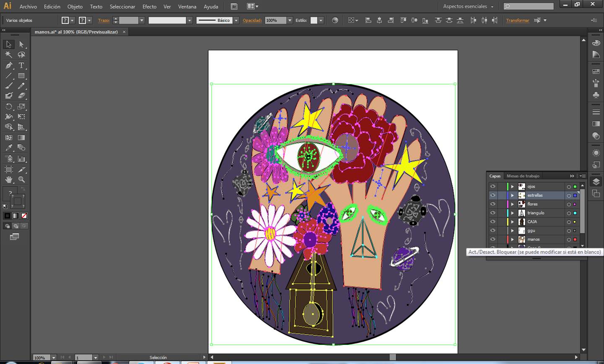Choose the Magic Wand tool
The height and width of the screenshot is (364, 604).
point(9,55)
